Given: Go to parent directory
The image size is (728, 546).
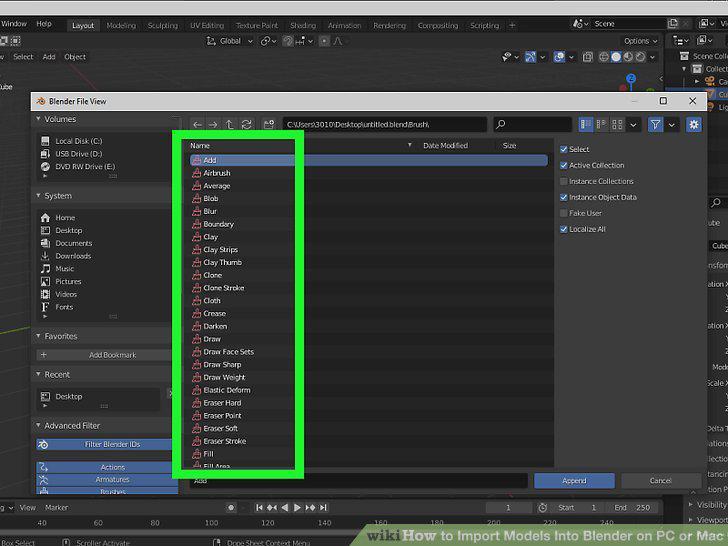Looking at the screenshot, I should tap(230, 124).
